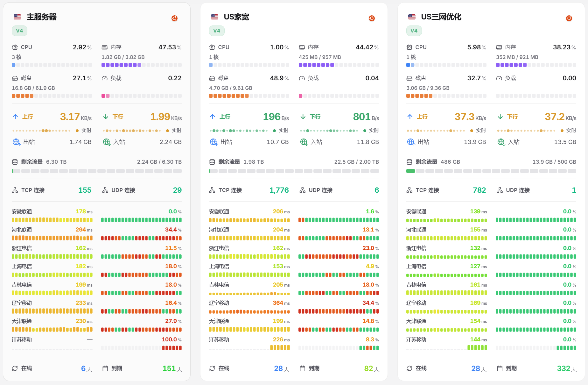Click the 河北联通 latency bars in 主服务器 card

pyautogui.click(x=52, y=238)
